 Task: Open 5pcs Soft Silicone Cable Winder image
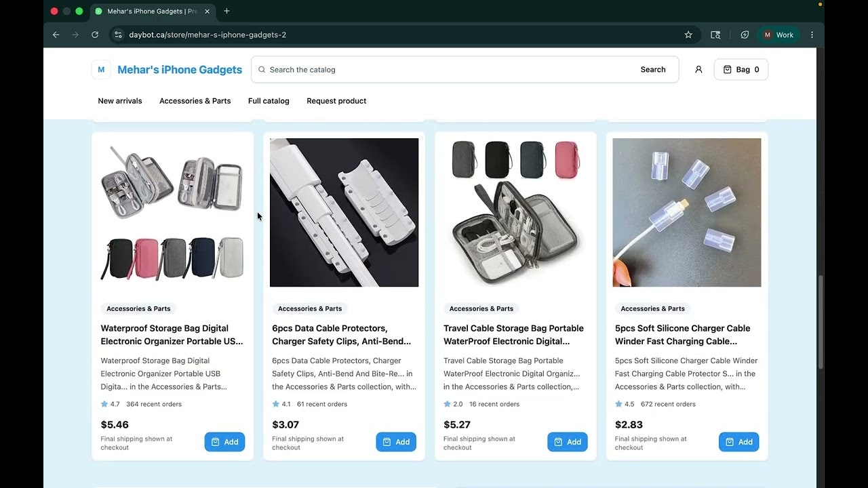click(x=687, y=212)
